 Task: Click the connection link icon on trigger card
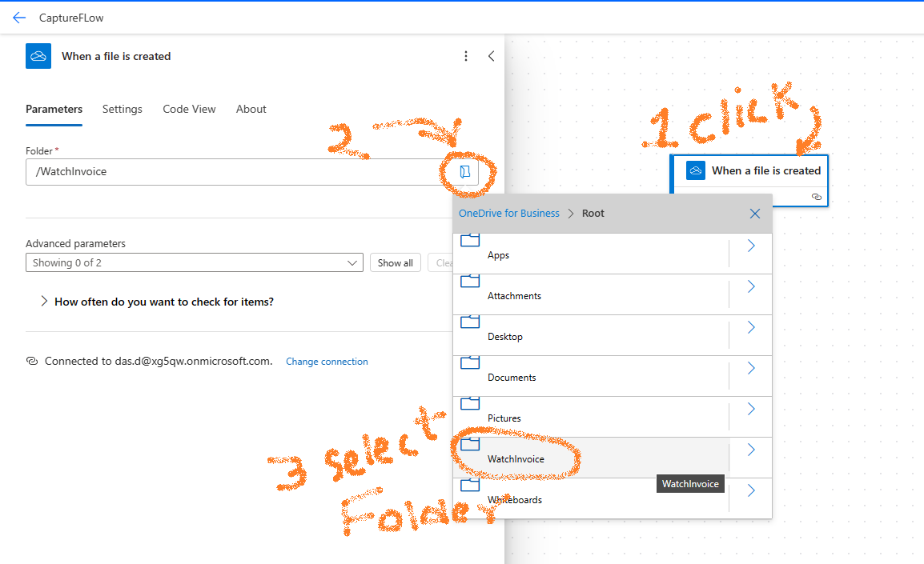816,197
